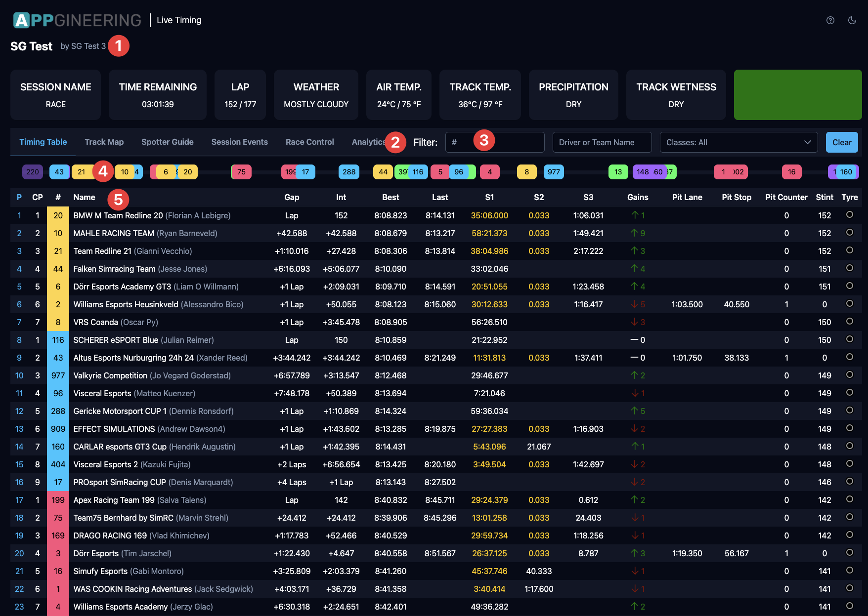Open the Spotter Guide tab

coord(167,142)
